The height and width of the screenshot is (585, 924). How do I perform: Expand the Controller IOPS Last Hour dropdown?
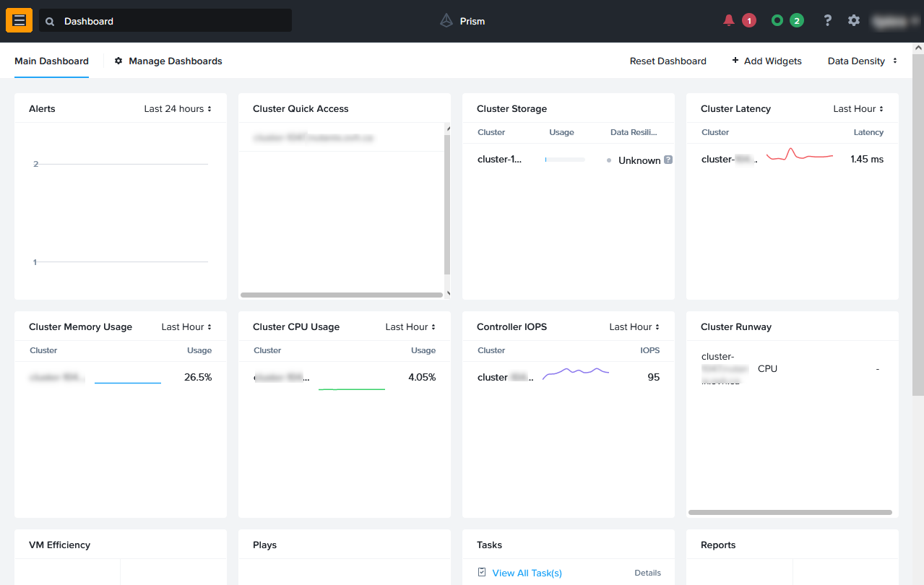[x=634, y=327]
